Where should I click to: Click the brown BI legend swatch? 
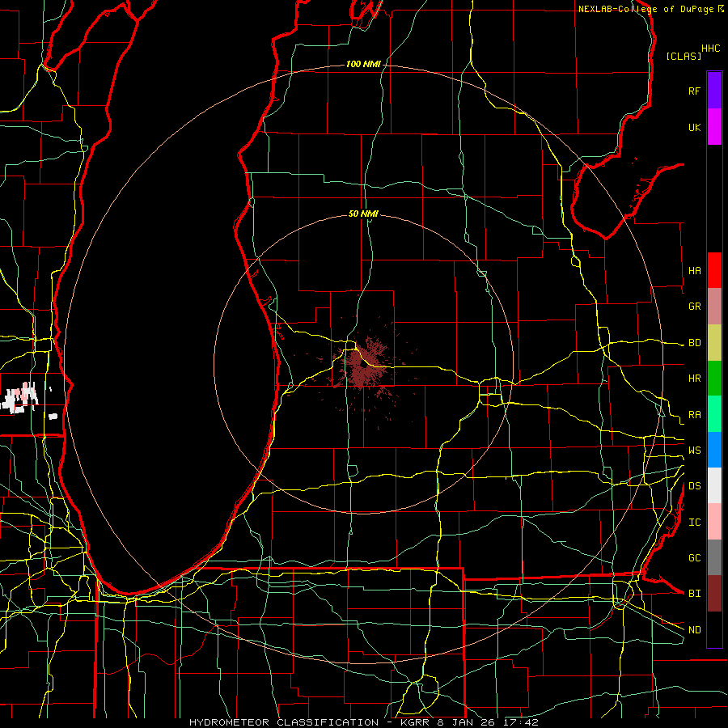(714, 594)
